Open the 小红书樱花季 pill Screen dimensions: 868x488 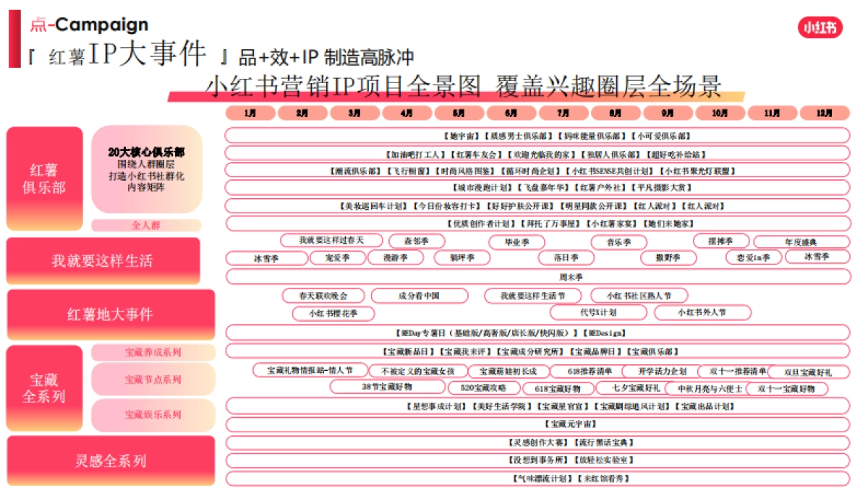point(333,313)
